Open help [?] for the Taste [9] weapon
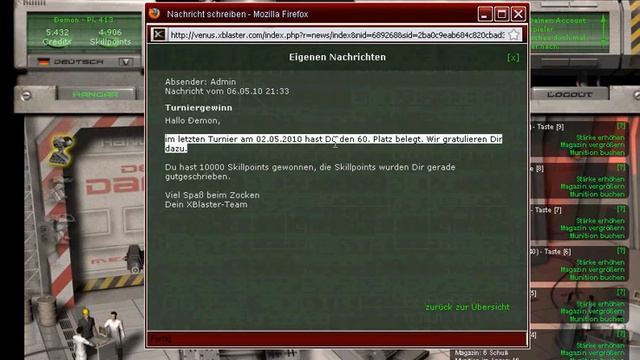The width and height of the screenshot is (640, 360). coord(621,126)
